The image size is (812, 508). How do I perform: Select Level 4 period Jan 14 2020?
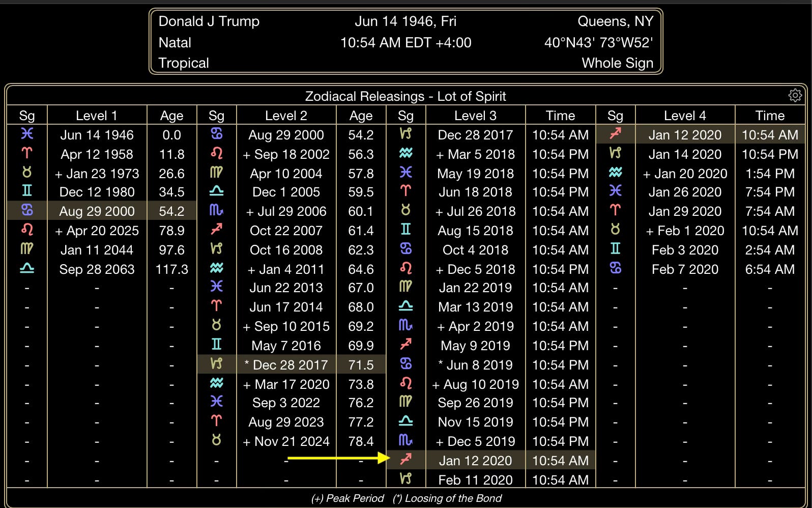(685, 154)
